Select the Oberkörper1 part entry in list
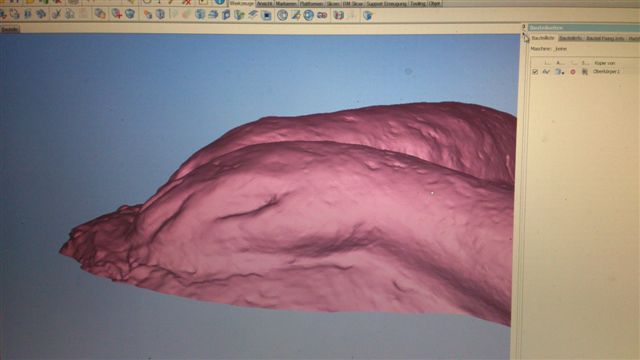The image size is (640, 360). (606, 71)
